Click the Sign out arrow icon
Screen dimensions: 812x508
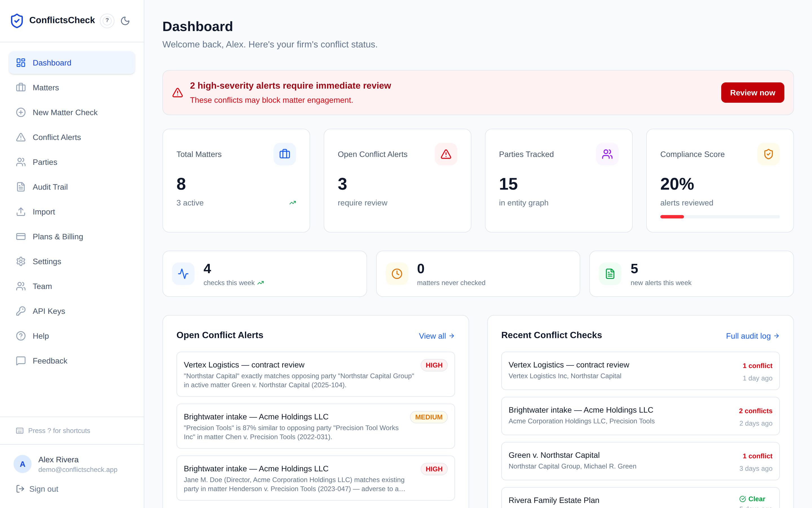coord(20,489)
